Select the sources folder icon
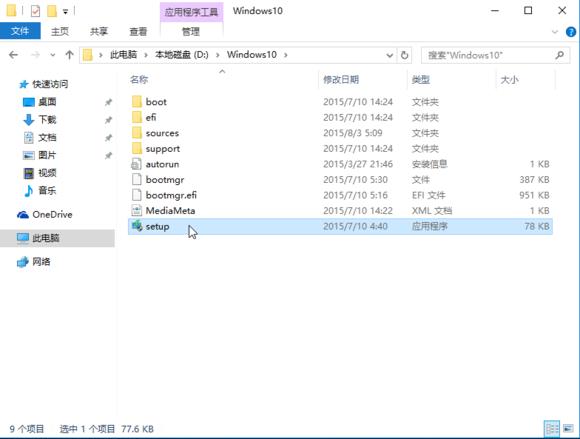This screenshot has width=580, height=439. 136,133
